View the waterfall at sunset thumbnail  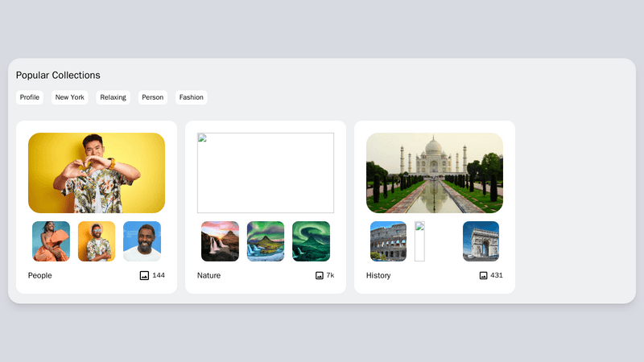point(220,241)
